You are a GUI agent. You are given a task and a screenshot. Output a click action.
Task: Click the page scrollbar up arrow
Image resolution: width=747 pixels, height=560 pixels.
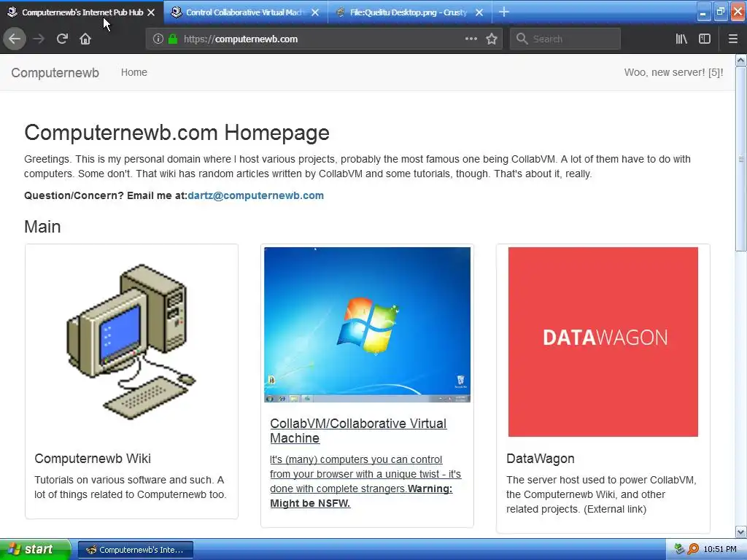741,60
